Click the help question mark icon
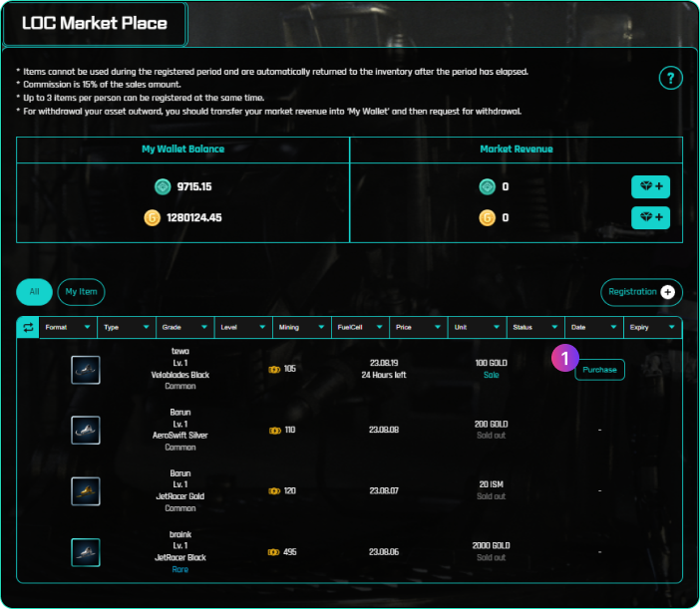Viewport: 700px width, 609px height. click(x=671, y=78)
